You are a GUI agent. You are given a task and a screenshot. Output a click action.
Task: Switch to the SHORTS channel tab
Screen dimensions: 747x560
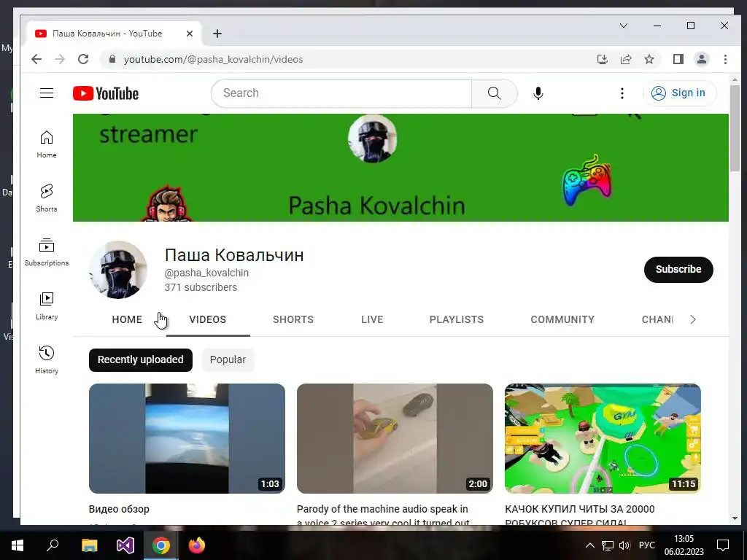tap(293, 319)
